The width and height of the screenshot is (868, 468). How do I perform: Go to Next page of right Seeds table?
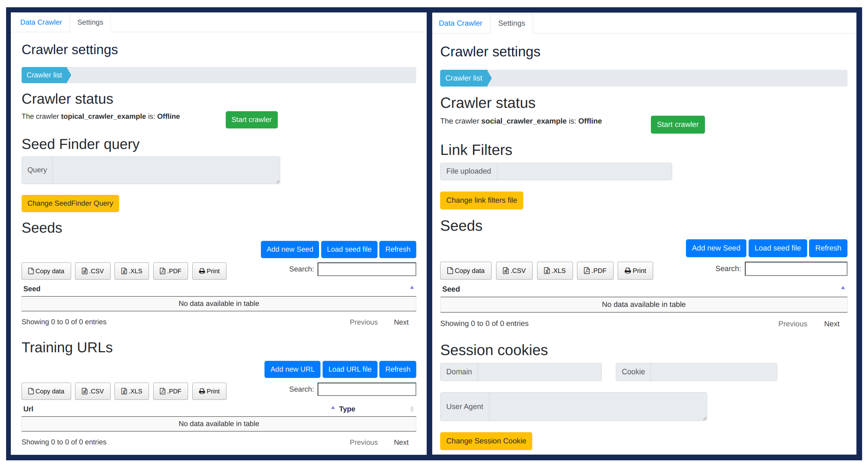coord(831,324)
